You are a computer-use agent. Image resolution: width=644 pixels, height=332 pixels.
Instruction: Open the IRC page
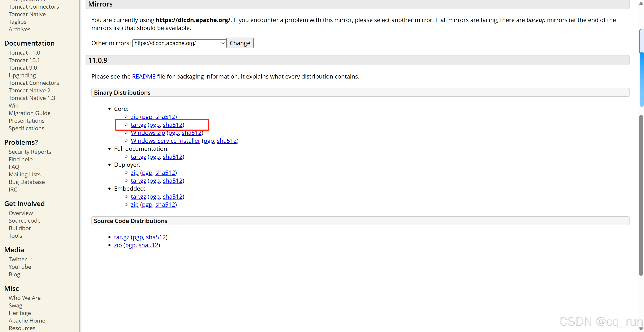[13, 190]
